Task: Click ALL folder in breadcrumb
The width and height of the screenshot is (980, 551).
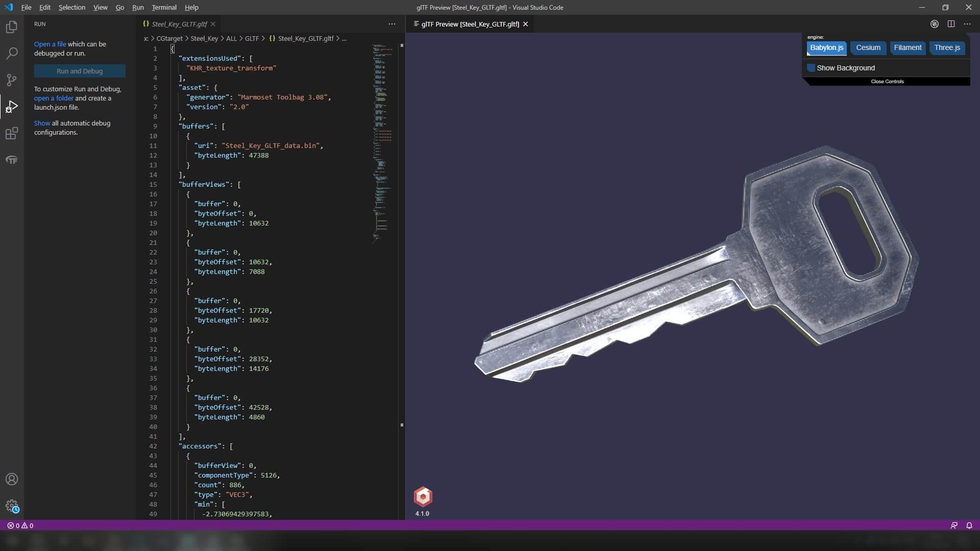Action: (231, 38)
